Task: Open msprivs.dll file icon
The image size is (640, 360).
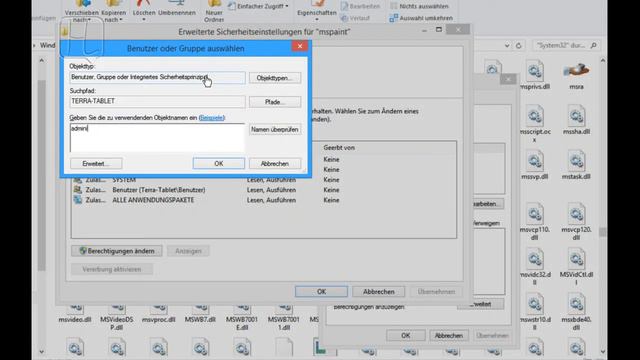Action: click(x=535, y=72)
